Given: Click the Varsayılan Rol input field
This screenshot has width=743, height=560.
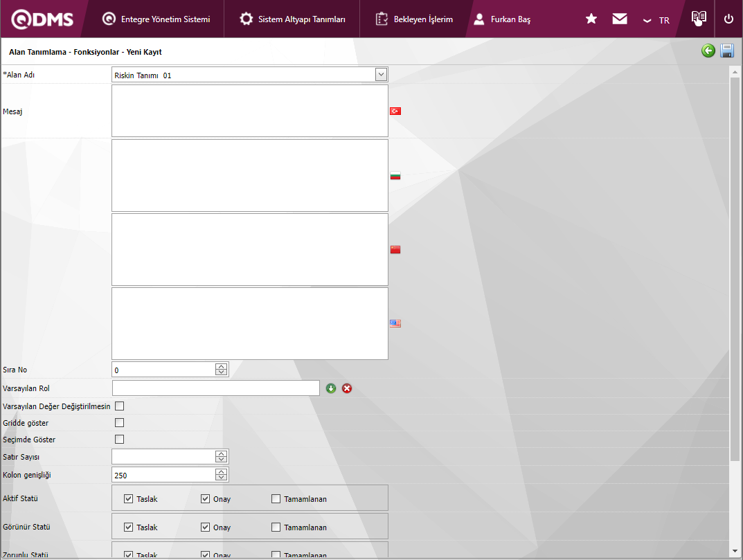Looking at the screenshot, I should (215, 388).
